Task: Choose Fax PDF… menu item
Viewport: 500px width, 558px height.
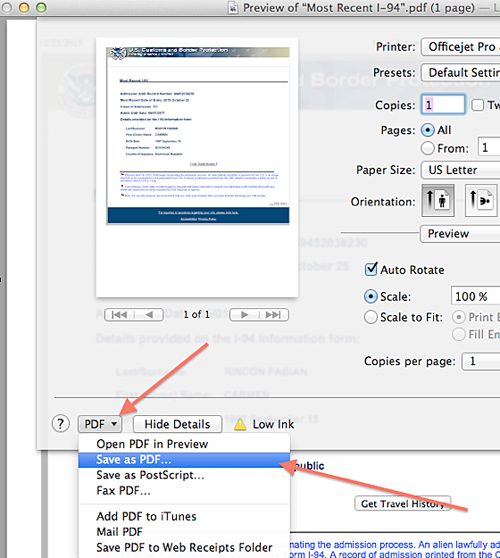Action: tap(184, 491)
